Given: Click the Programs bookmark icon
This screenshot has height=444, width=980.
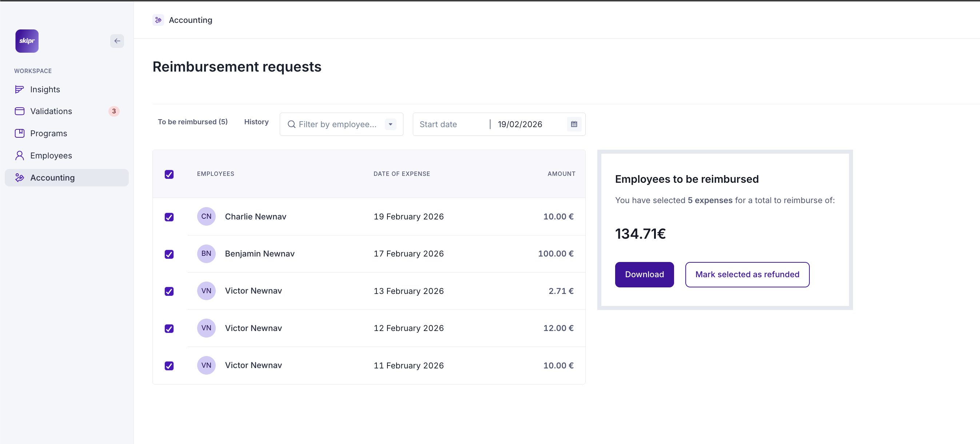Looking at the screenshot, I should coord(19,133).
